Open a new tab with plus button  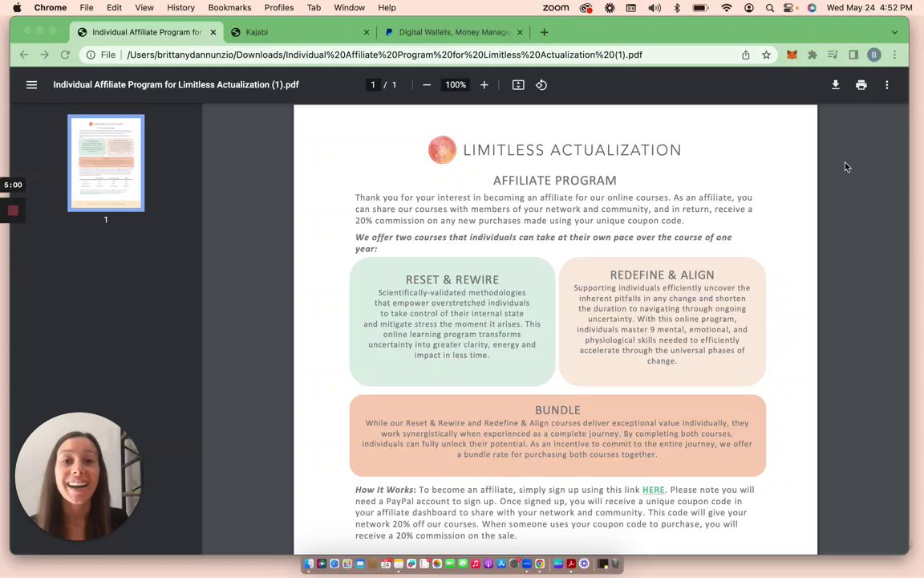coord(544,32)
